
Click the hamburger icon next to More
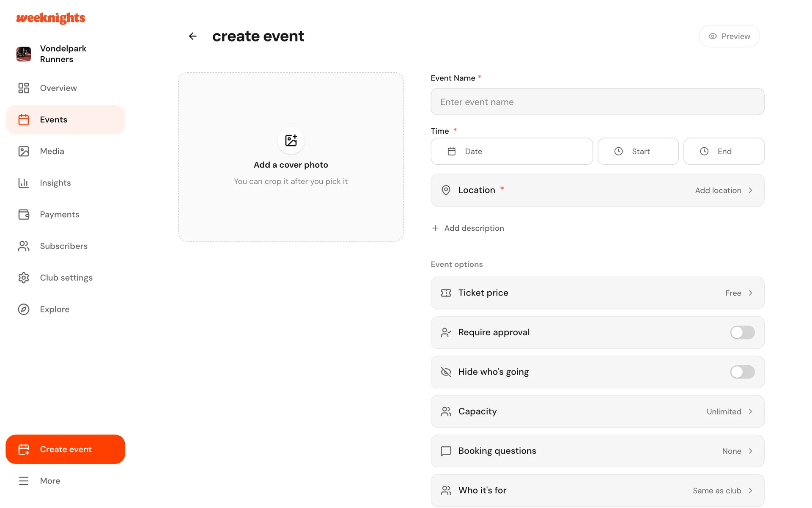click(24, 481)
